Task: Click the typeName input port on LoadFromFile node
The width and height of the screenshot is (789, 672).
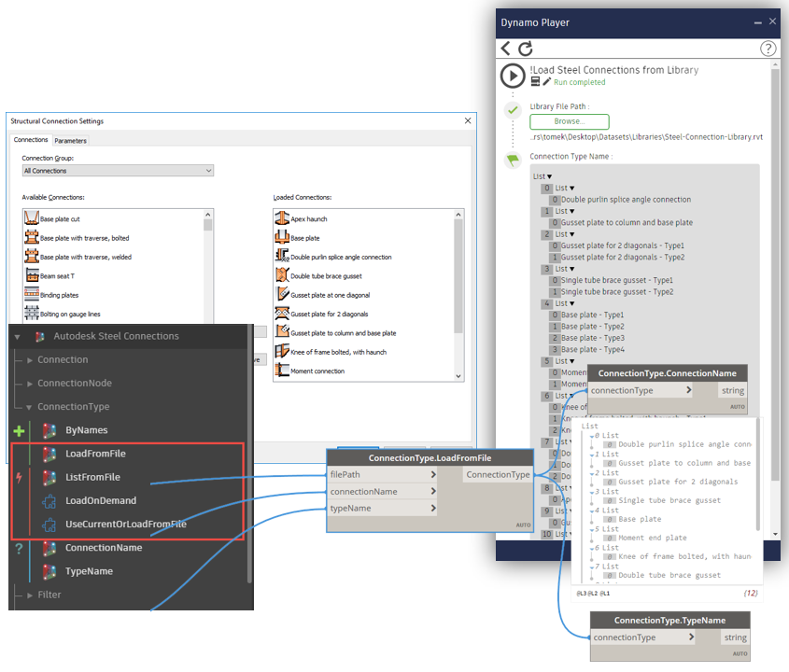Action: click(382, 509)
